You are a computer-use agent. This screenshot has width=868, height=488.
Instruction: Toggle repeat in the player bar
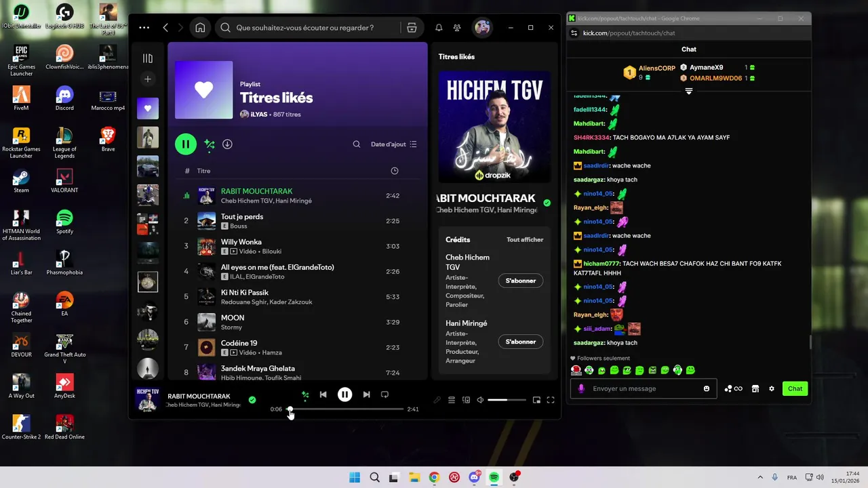tap(384, 394)
